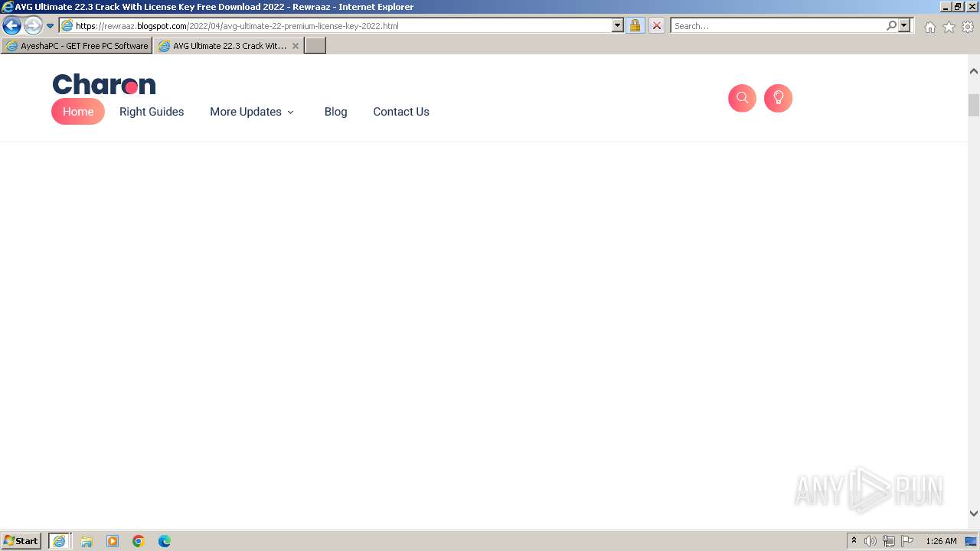Minimize the Internet Explorer window
This screenshot has width=980, height=551.
pos(946,7)
